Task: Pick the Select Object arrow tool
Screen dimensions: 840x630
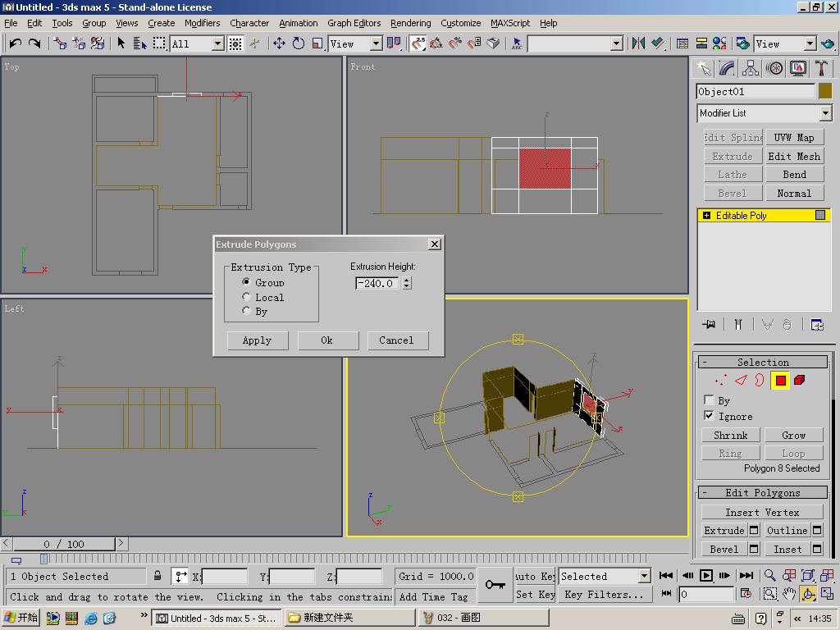Action: [x=121, y=43]
